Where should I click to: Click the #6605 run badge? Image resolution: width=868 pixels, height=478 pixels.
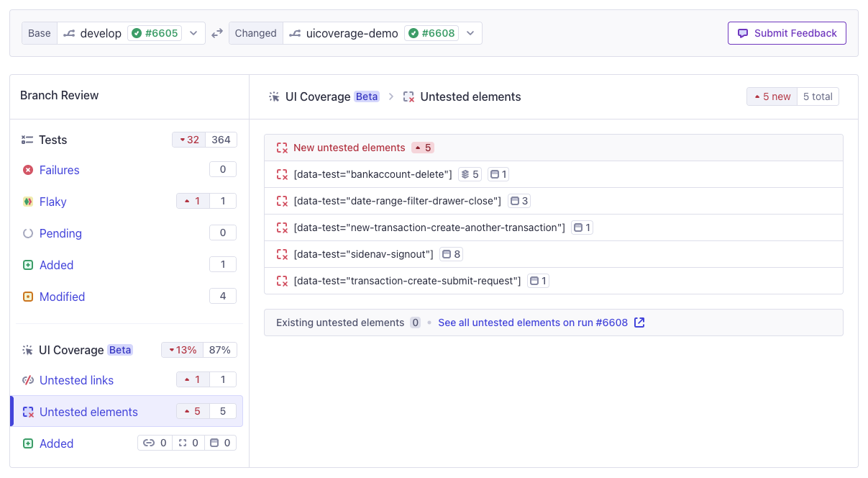tap(155, 32)
